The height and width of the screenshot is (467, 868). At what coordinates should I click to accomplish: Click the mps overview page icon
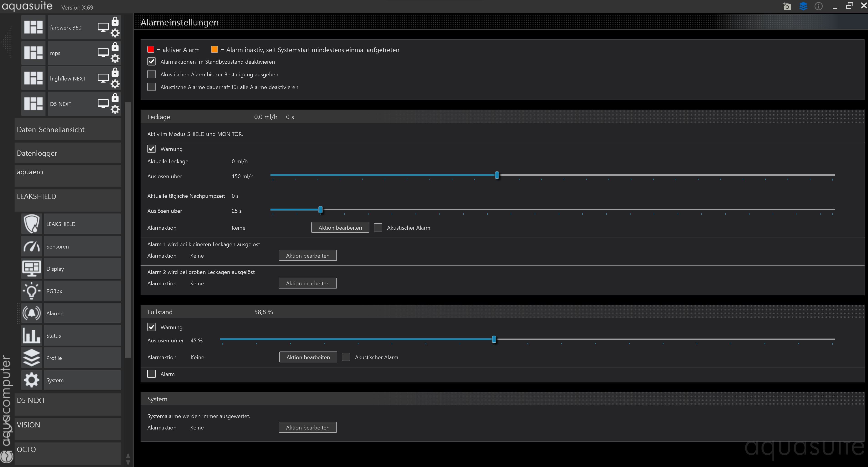[x=33, y=53]
